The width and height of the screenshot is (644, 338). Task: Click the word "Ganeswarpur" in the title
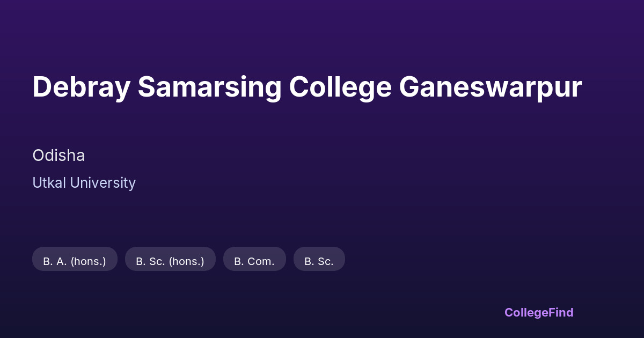coord(490,87)
